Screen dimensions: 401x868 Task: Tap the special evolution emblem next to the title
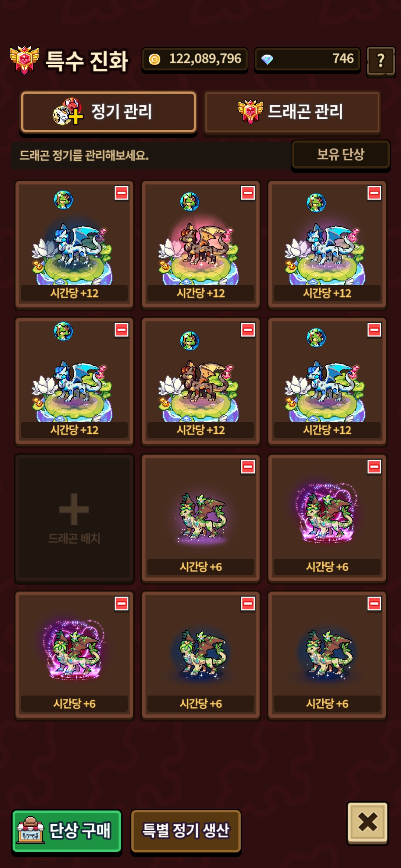coord(25,60)
